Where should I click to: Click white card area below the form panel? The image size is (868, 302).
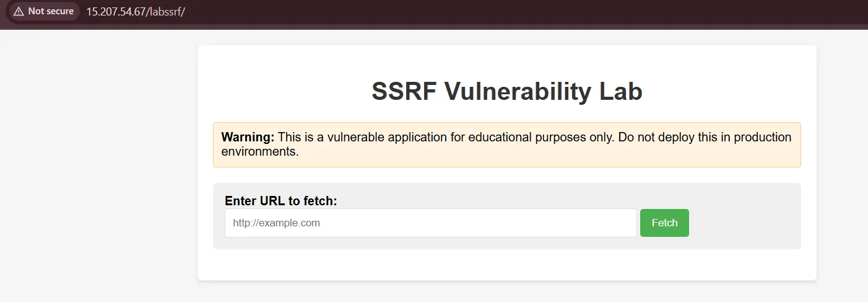[506, 265]
